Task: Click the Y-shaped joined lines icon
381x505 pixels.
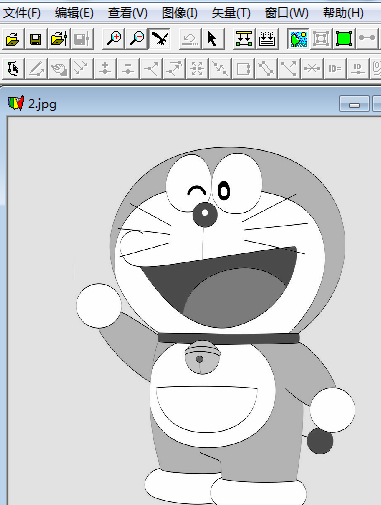Action: click(289, 69)
